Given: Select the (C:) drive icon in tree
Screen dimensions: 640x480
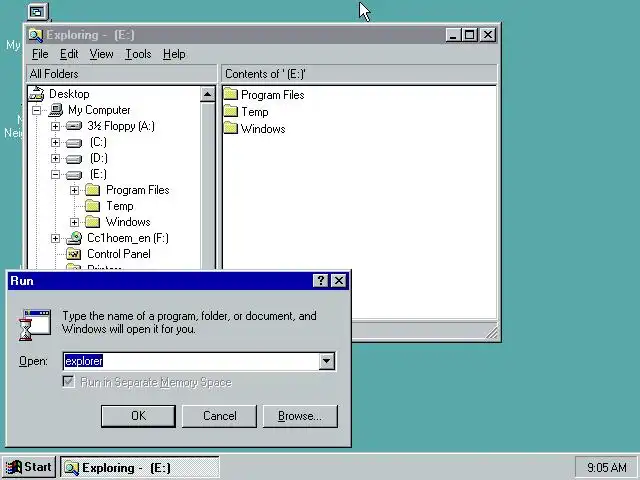Looking at the screenshot, I should (x=74, y=142).
